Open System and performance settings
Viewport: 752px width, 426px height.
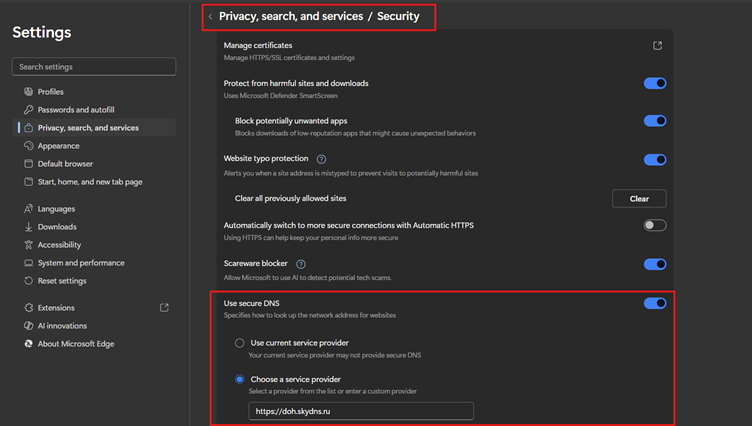pyautogui.click(x=81, y=263)
